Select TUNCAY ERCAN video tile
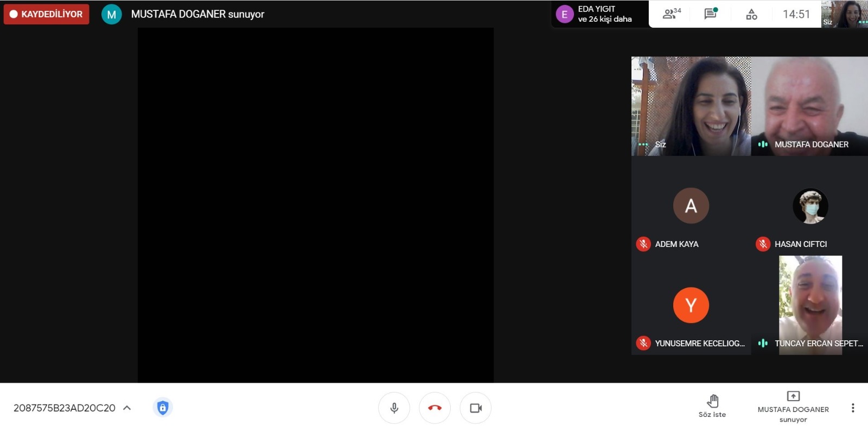The image size is (868, 431). tap(810, 305)
